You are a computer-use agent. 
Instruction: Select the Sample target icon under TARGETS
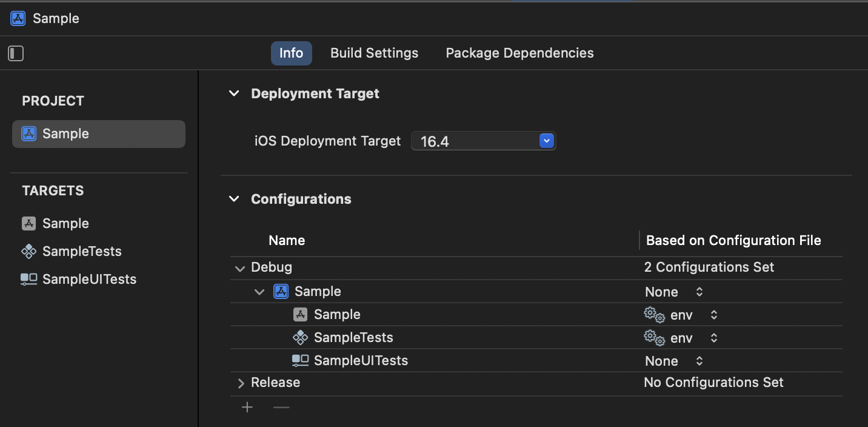[28, 223]
